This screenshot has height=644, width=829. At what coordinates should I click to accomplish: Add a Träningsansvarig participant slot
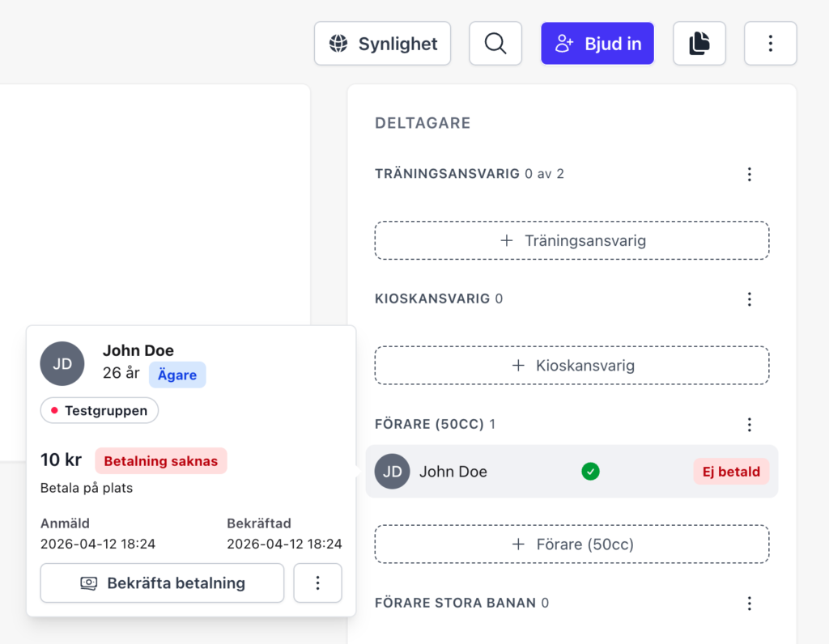572,240
